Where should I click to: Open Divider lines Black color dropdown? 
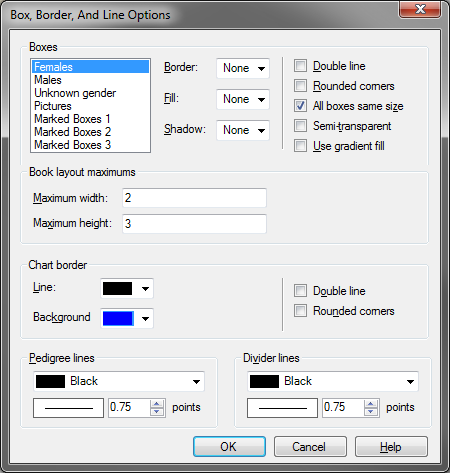tap(333, 381)
